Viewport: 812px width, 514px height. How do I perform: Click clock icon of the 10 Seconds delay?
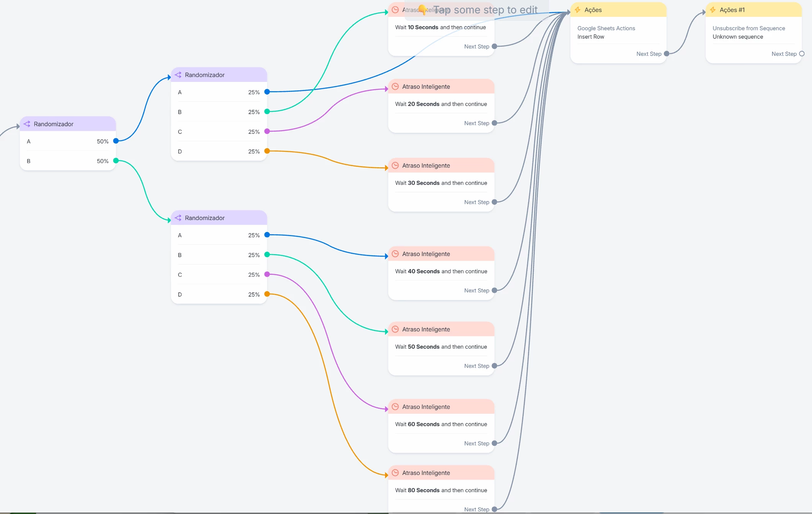[x=395, y=10]
